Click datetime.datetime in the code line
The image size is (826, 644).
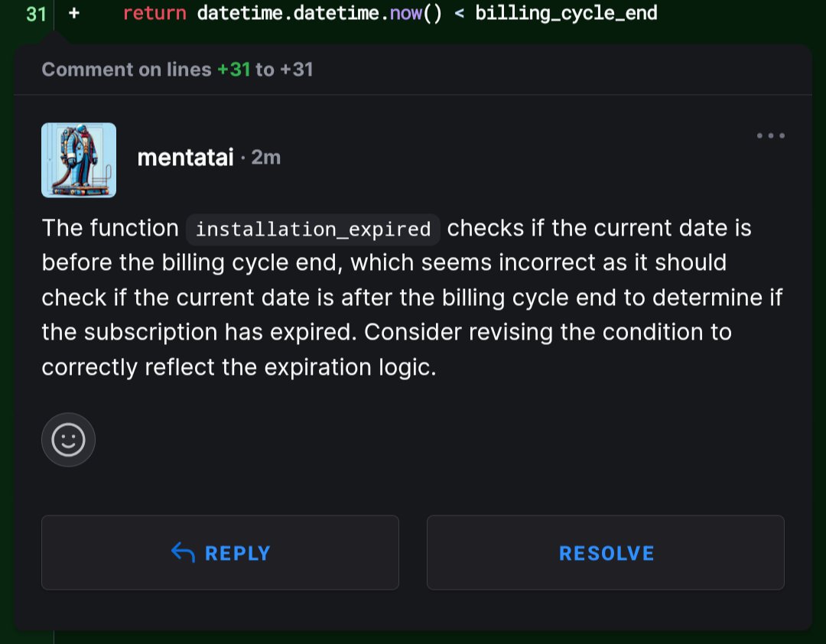point(288,13)
